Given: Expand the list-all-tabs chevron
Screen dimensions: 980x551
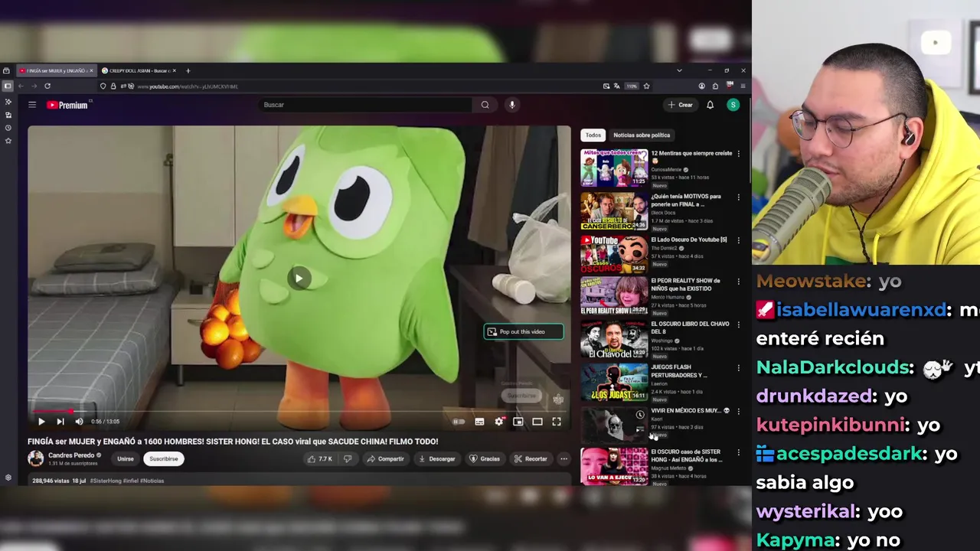Looking at the screenshot, I should 679,70.
